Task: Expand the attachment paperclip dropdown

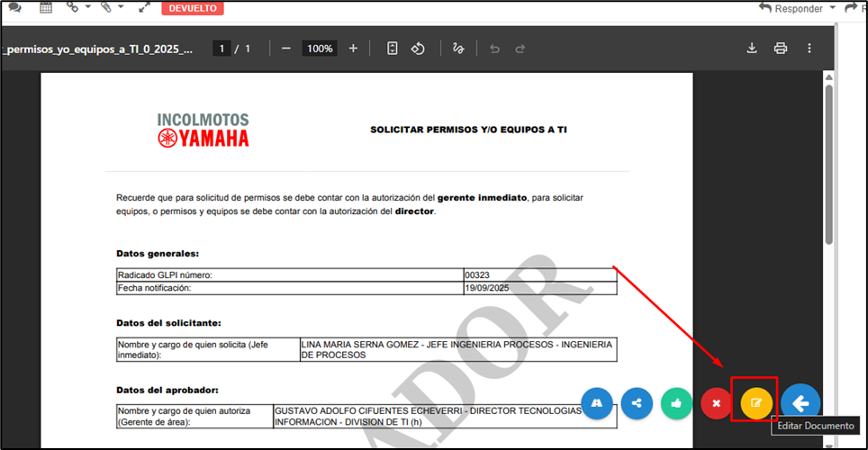Action: 120,8
